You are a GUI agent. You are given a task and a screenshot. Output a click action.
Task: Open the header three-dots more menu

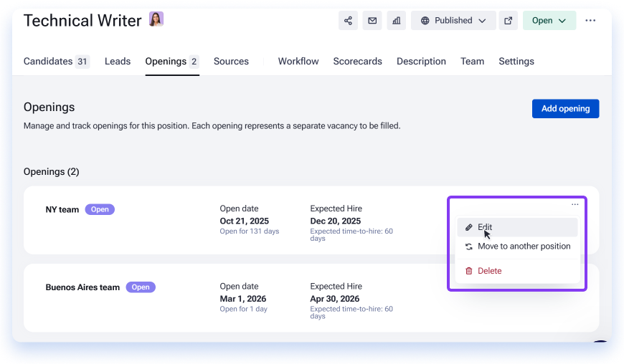[590, 21]
